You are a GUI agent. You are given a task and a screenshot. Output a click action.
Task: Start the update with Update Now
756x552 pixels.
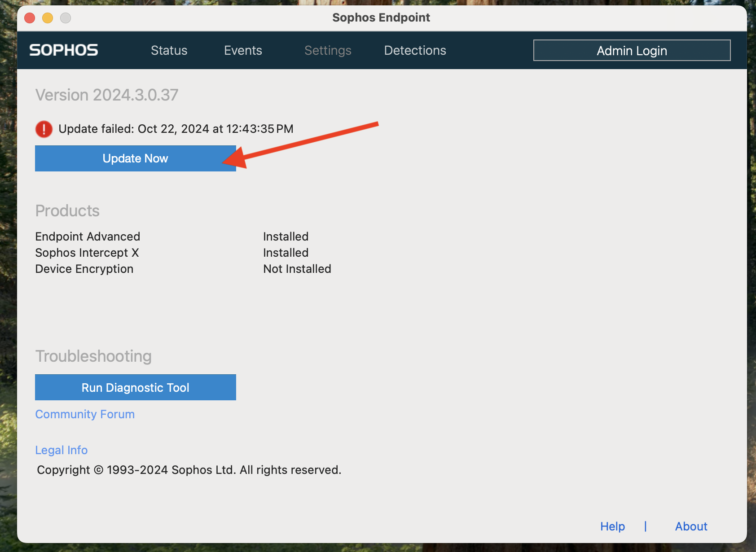click(135, 158)
